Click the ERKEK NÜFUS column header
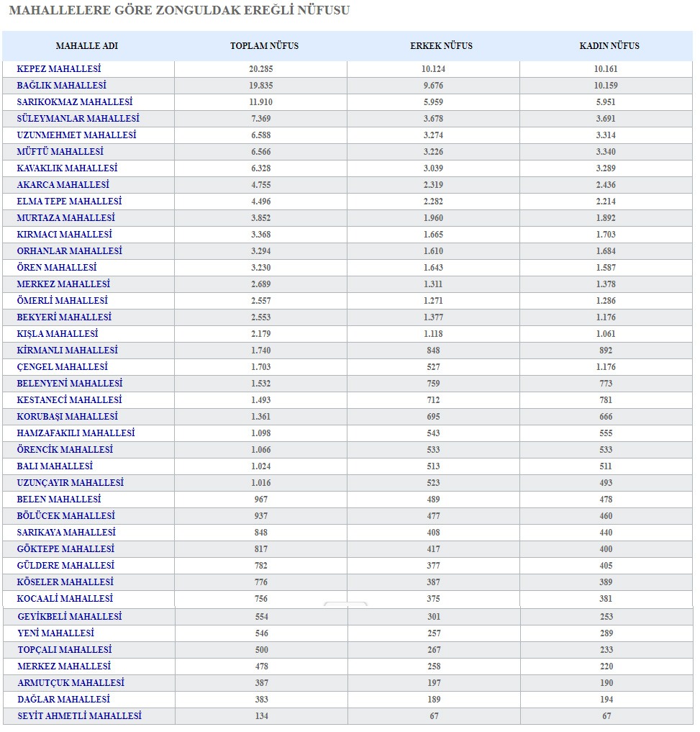The image size is (700, 732). 441,46
